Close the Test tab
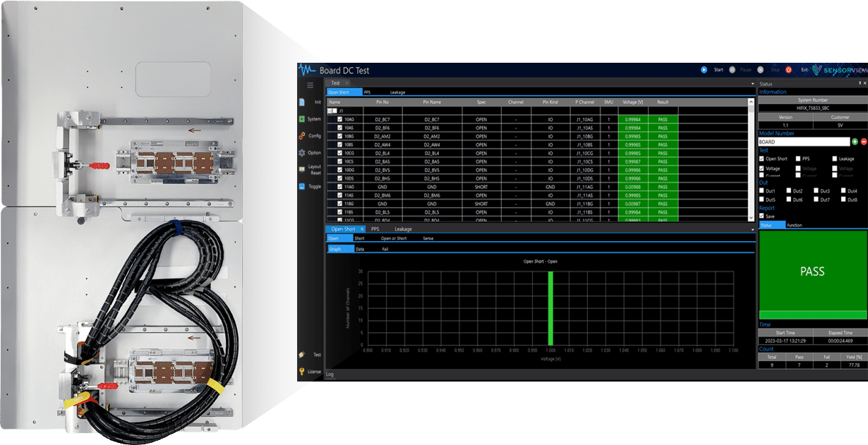 pos(346,83)
